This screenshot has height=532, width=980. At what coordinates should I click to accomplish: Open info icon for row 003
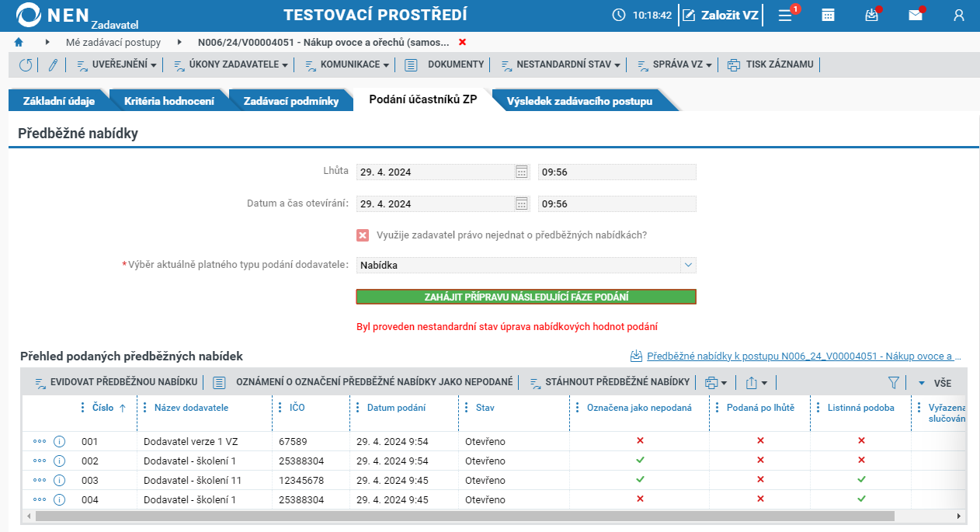(59, 480)
